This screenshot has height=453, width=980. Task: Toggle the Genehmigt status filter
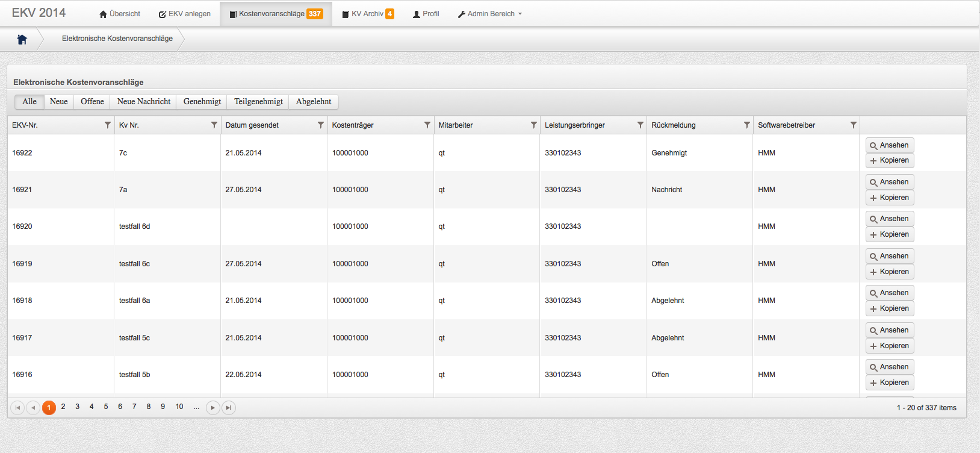tap(202, 102)
